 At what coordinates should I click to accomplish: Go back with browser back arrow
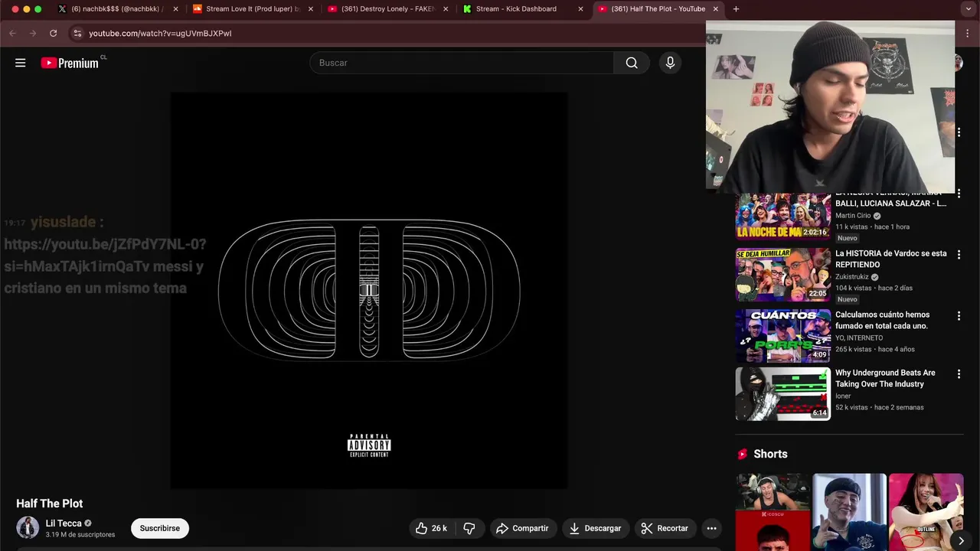point(12,33)
